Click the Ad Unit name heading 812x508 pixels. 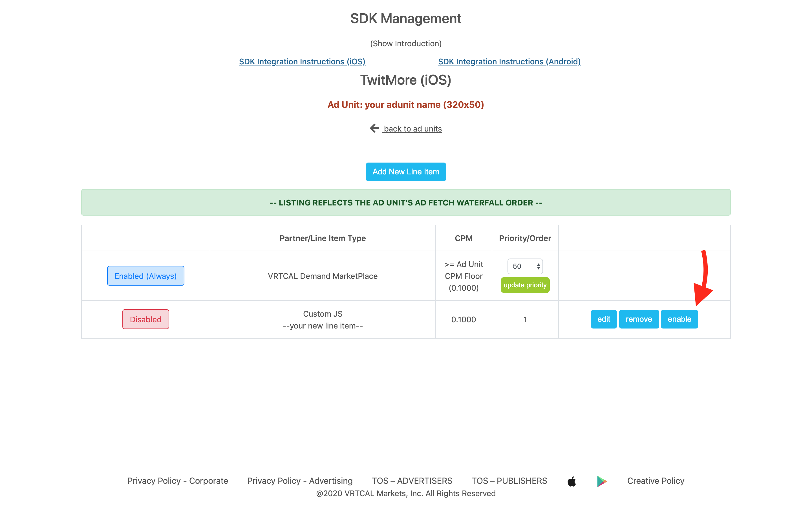406,104
